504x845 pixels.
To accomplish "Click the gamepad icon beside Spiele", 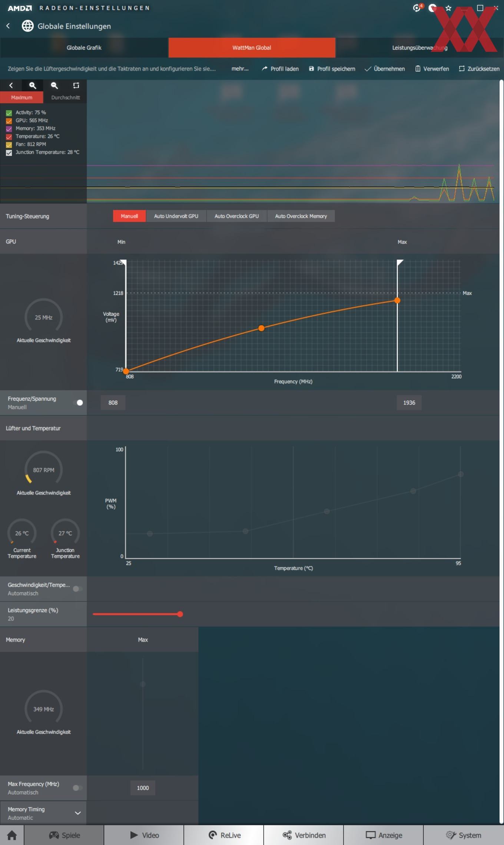I will click(x=54, y=835).
